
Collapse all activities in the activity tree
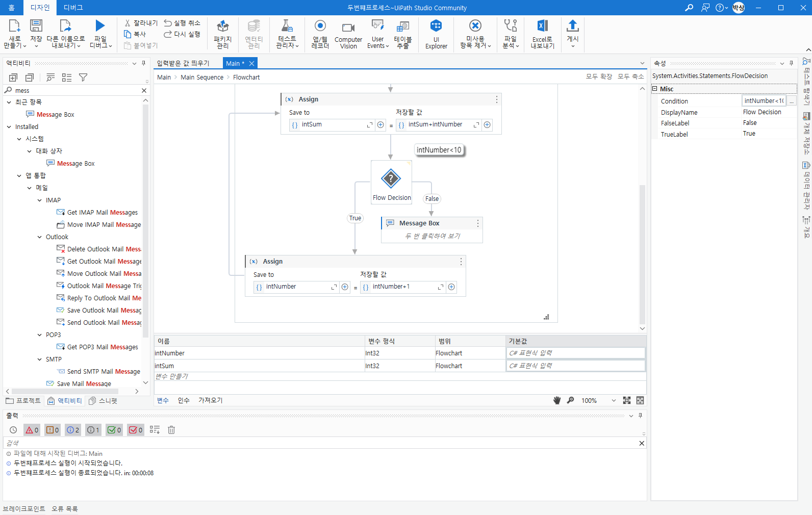pos(30,78)
